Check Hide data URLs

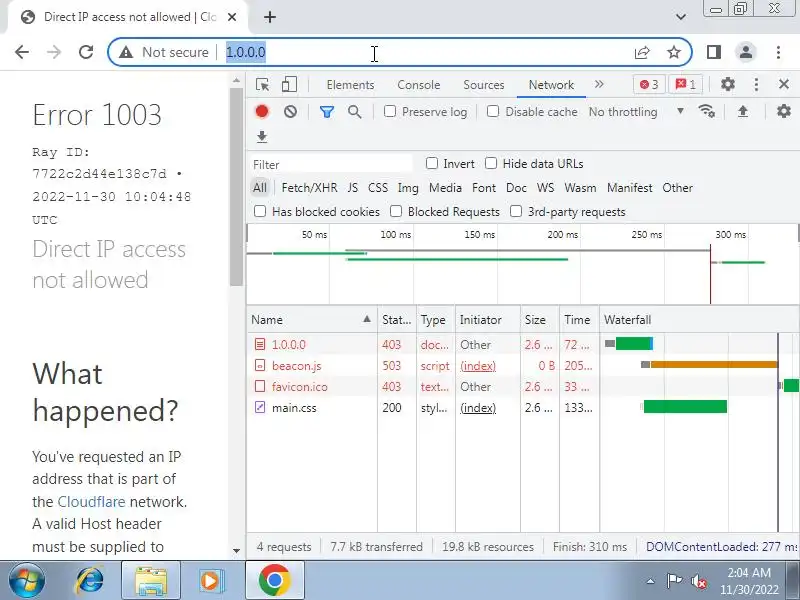[491, 163]
